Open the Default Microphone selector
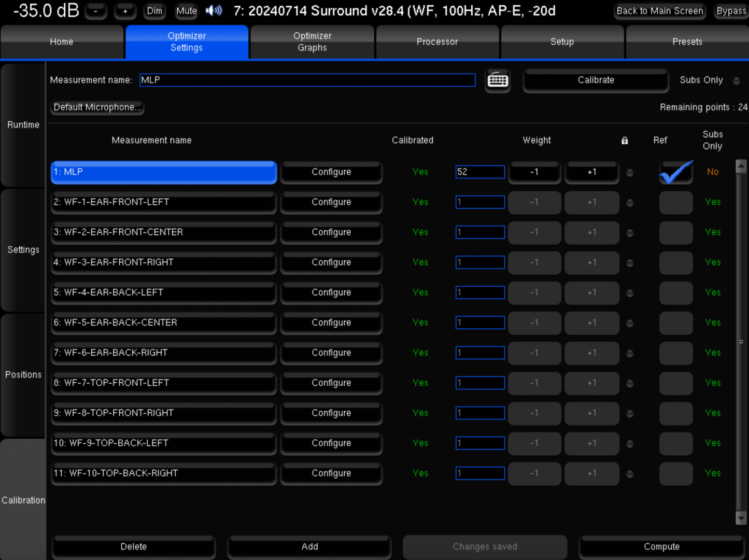The width and height of the screenshot is (749, 560). [x=97, y=107]
